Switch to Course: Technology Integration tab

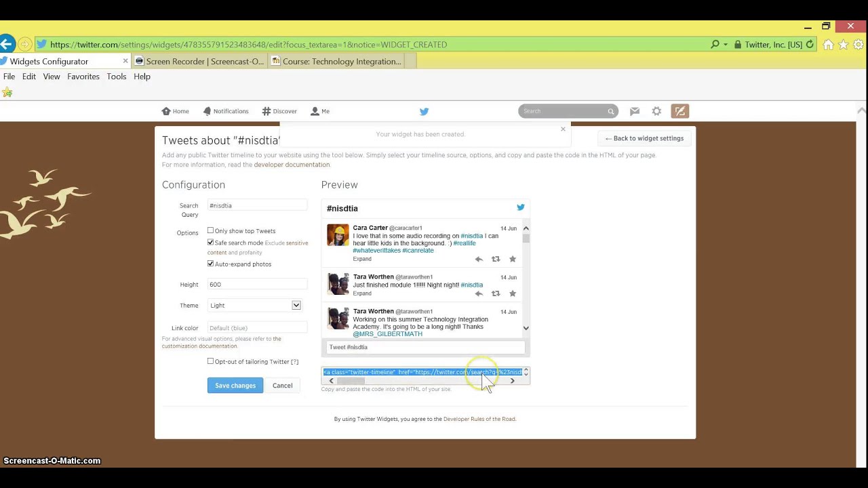pos(337,61)
